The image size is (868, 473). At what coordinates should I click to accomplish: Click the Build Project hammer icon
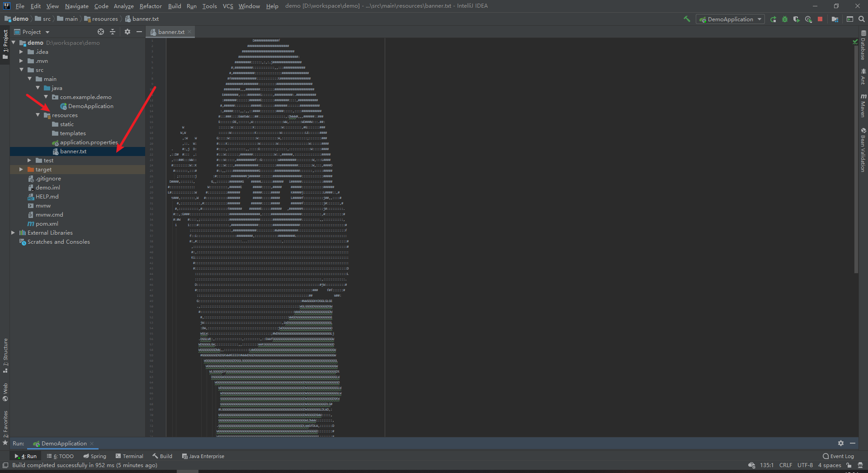click(x=687, y=19)
